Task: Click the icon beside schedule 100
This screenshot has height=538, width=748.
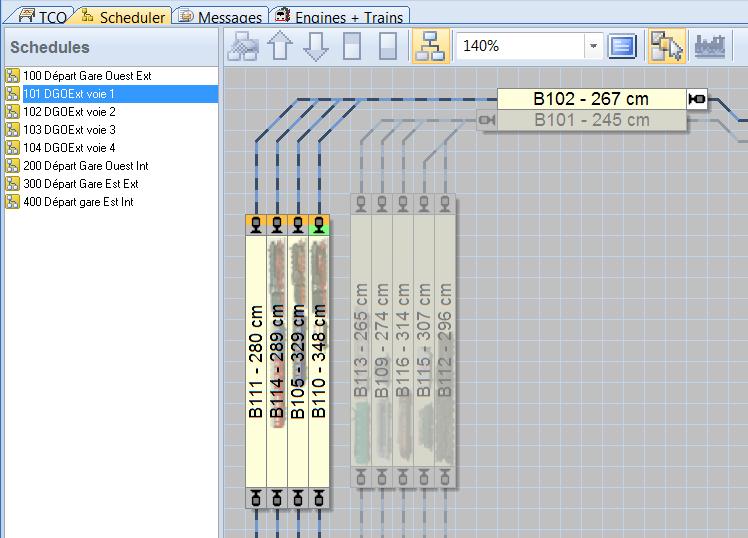Action: click(x=12, y=76)
